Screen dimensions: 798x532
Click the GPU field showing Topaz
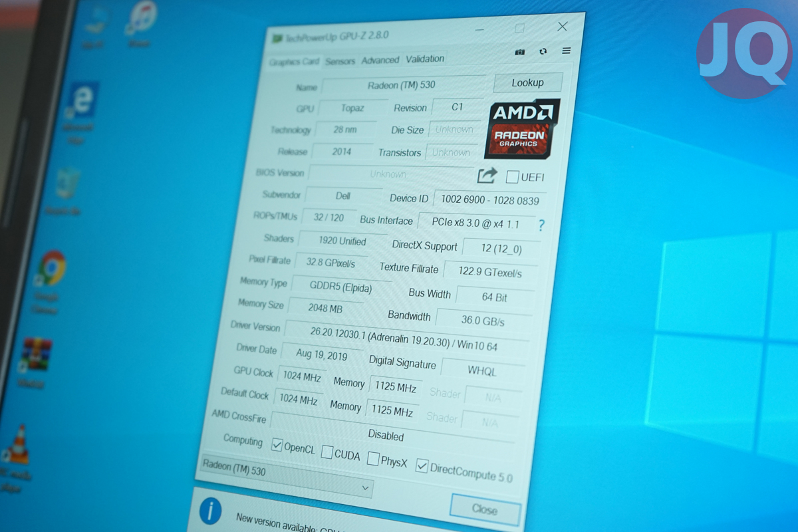pyautogui.click(x=353, y=108)
